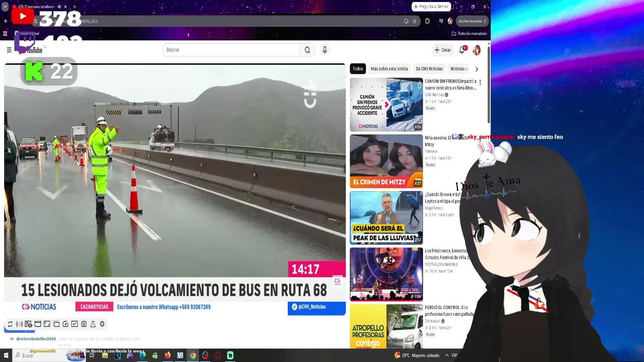Open the gear settings in the extension toolbar
Screen dimensions: 644x362
[102, 324]
